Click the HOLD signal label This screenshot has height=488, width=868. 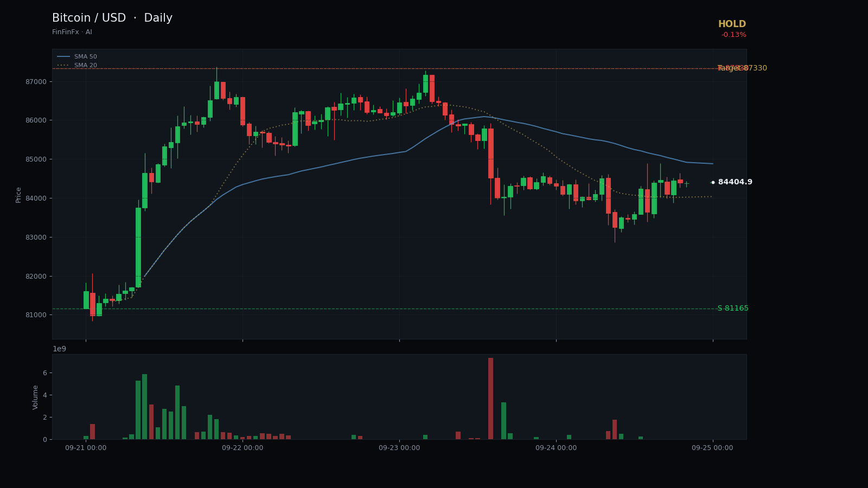pyautogui.click(x=732, y=24)
